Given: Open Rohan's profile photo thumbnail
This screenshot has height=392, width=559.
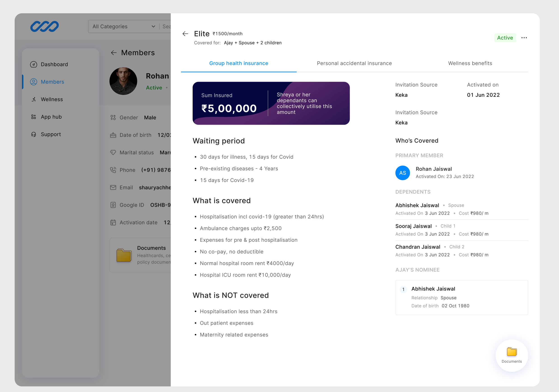Looking at the screenshot, I should point(123,81).
